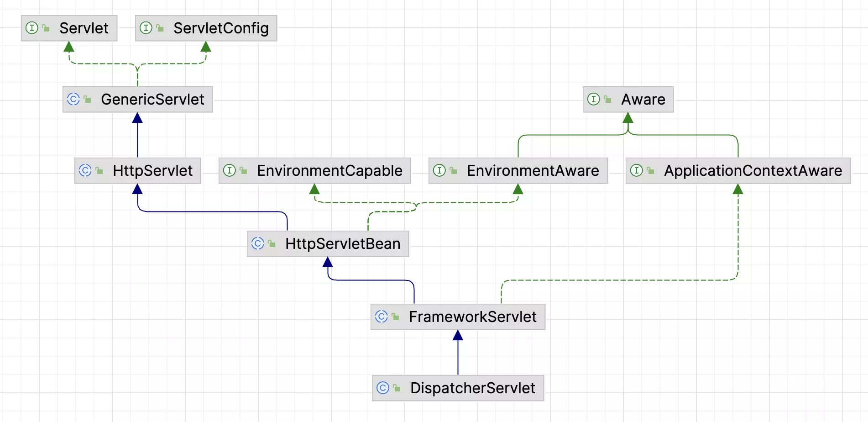Click the public lock icon on EnvironmentAware

(x=453, y=170)
